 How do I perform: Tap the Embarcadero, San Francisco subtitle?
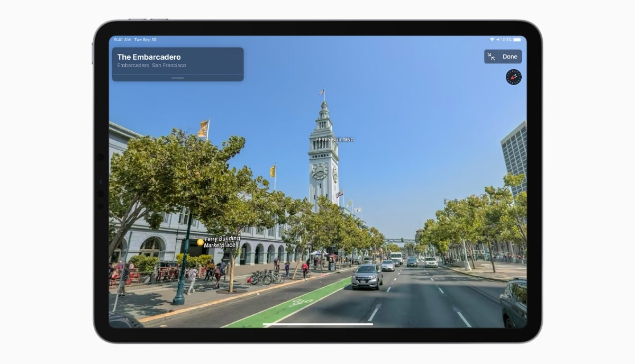pos(151,65)
